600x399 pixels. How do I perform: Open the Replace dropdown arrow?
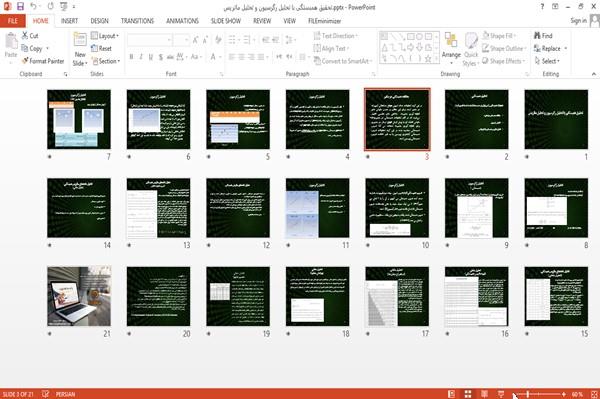coord(566,49)
